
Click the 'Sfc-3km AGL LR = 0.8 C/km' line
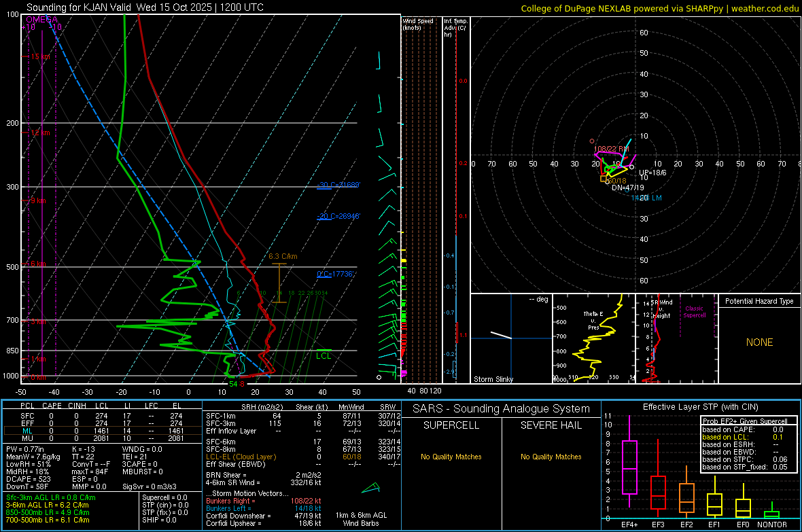(51, 497)
